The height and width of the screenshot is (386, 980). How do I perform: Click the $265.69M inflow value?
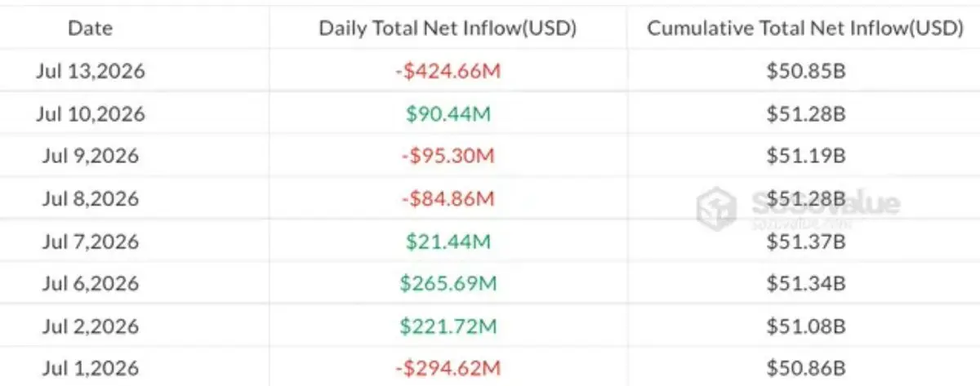point(448,283)
